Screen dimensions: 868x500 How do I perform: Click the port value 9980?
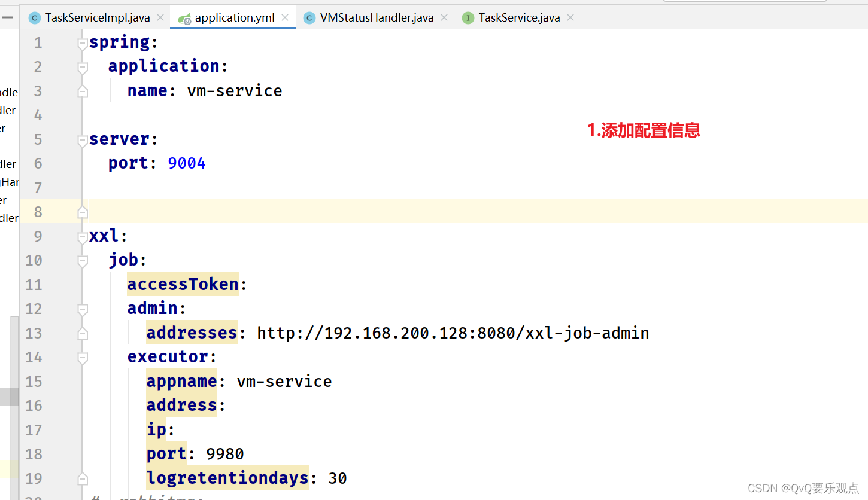tap(225, 455)
